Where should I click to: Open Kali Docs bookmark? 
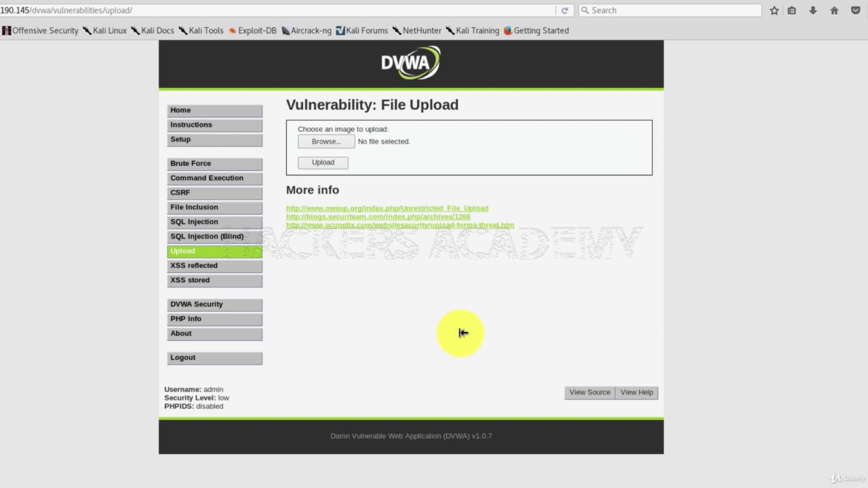153,30
